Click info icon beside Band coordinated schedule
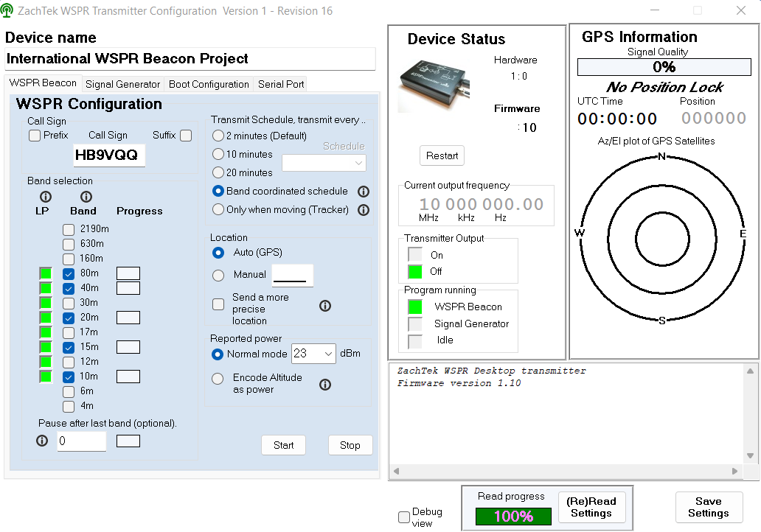 coord(364,192)
